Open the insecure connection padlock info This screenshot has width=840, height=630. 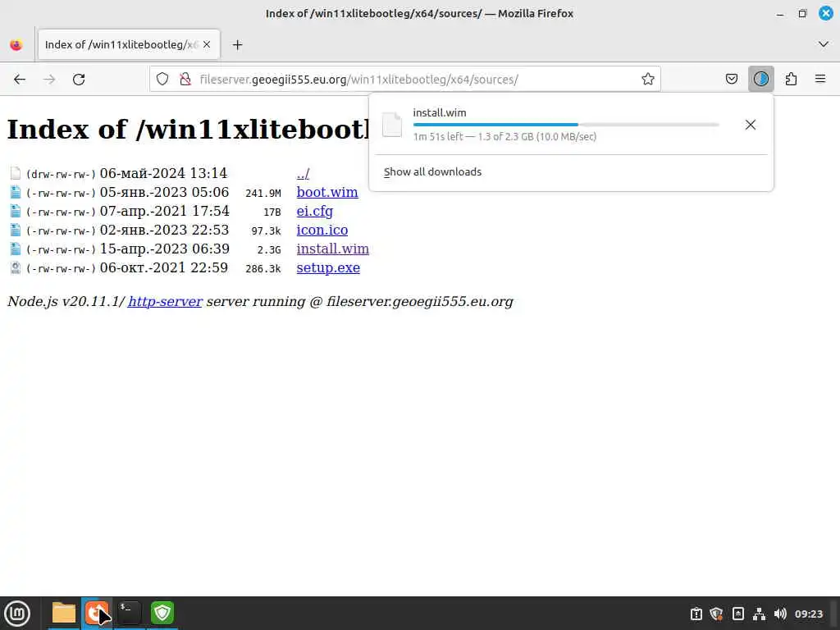point(185,80)
